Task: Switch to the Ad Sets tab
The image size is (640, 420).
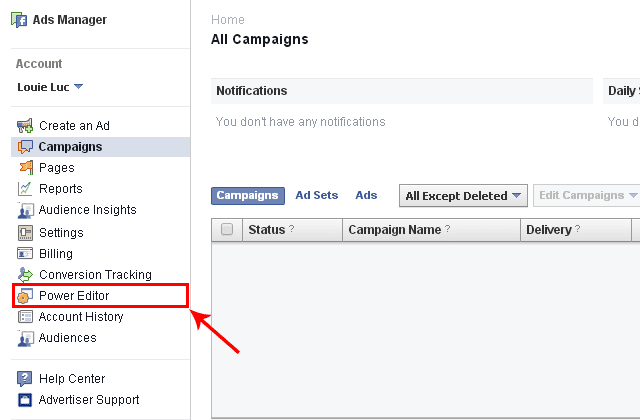Action: point(317,196)
